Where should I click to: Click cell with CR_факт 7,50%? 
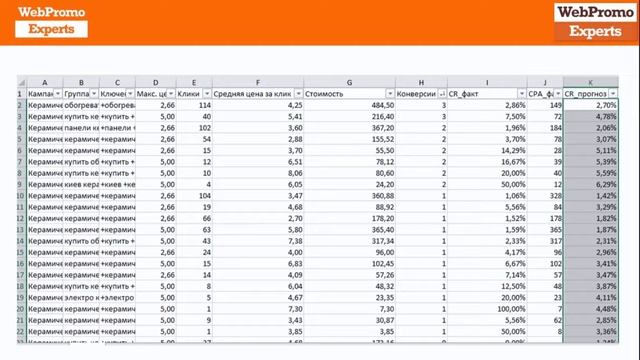coord(487,117)
